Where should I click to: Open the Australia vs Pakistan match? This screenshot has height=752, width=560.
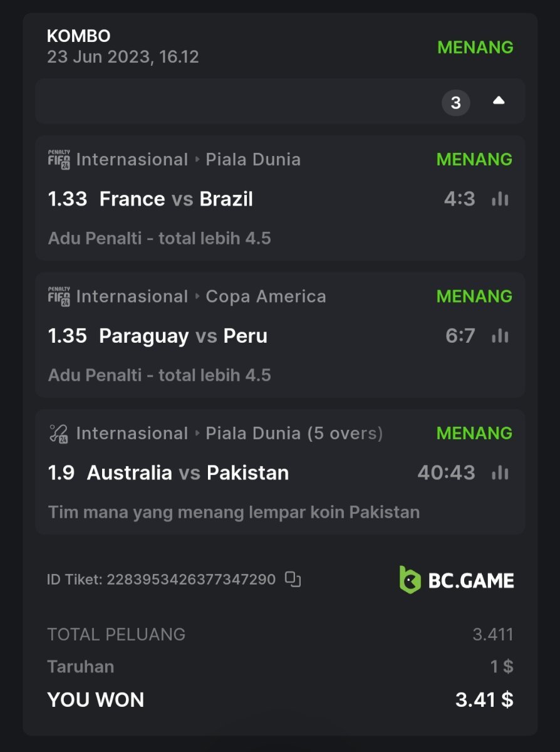point(188,473)
